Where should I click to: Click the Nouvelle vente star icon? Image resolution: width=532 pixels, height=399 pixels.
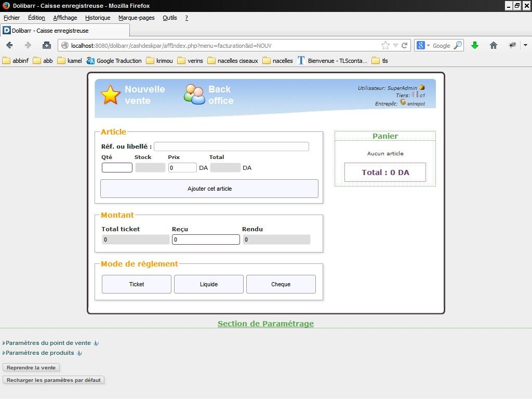[x=110, y=95]
